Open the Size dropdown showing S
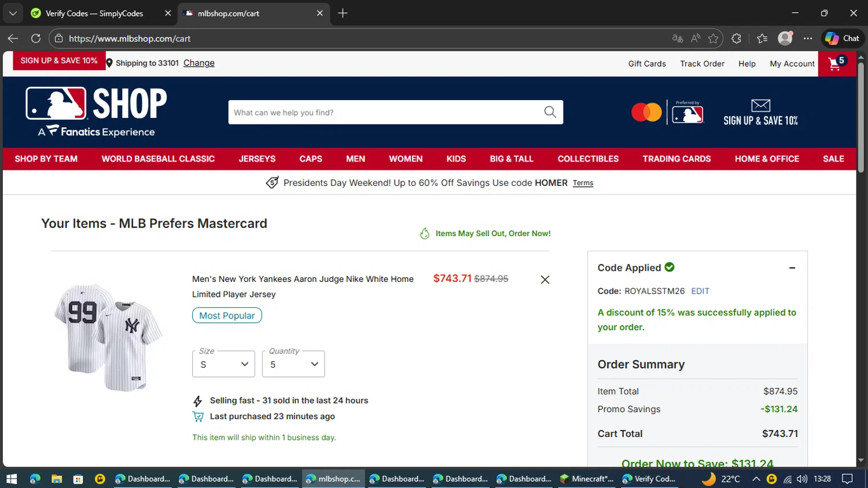868x488 pixels. (223, 364)
